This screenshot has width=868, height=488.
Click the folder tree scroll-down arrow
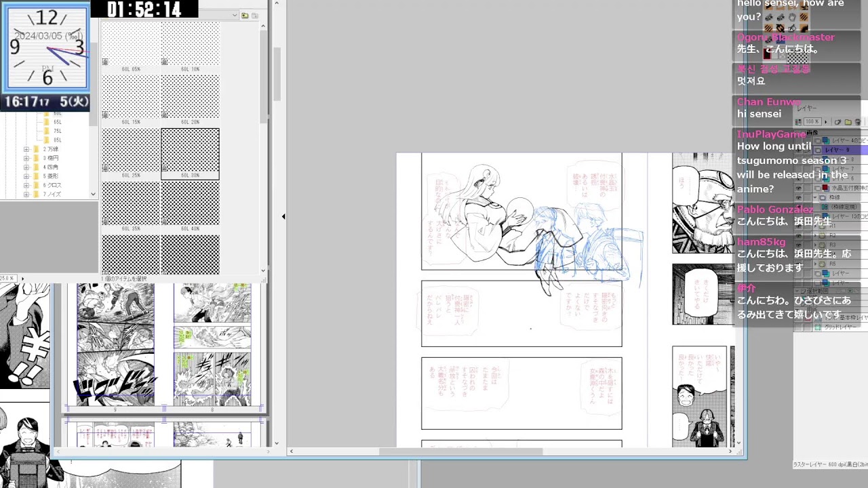tap(94, 195)
